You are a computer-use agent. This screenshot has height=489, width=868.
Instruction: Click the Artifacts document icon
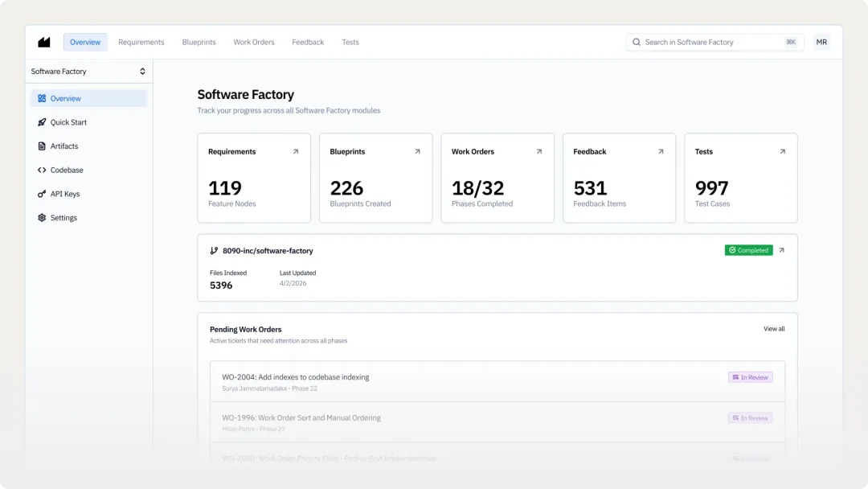(x=42, y=146)
